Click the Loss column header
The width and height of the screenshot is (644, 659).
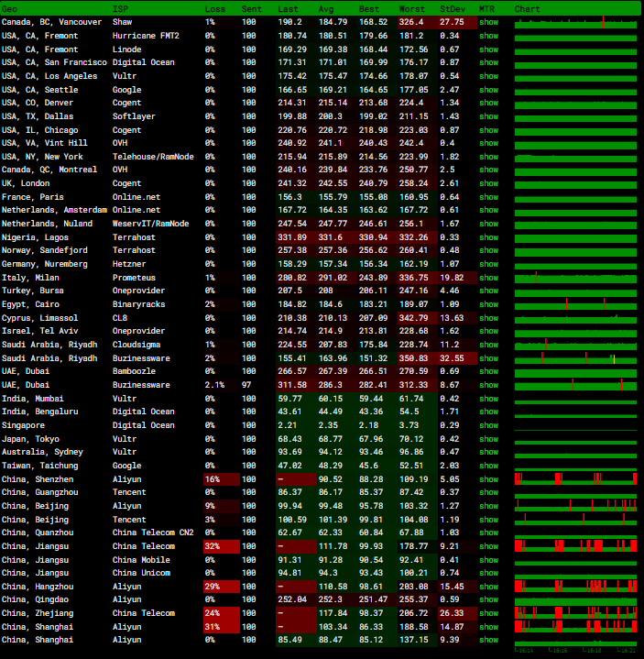coord(214,8)
